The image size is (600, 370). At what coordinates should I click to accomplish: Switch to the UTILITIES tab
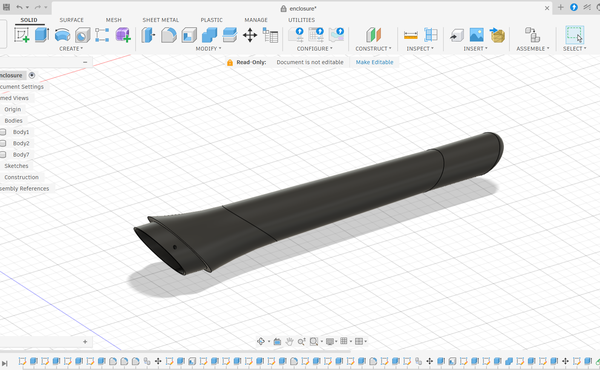[x=302, y=20]
